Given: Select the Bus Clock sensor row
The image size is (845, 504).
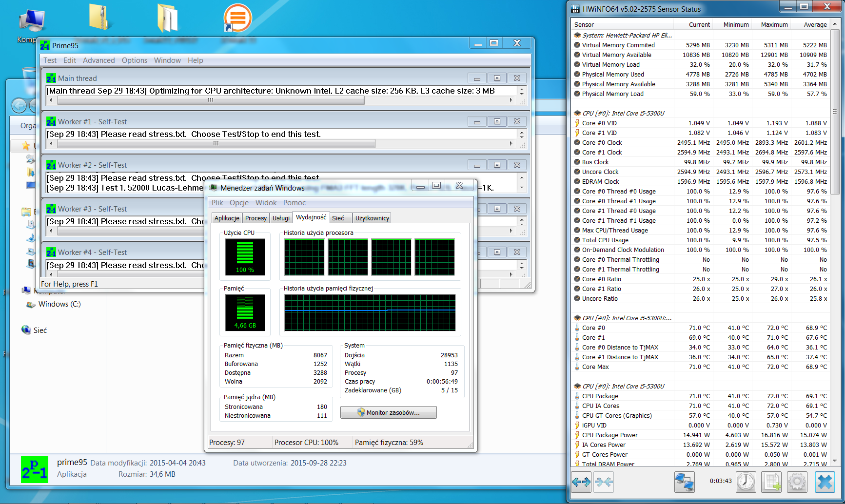Looking at the screenshot, I should coord(701,162).
